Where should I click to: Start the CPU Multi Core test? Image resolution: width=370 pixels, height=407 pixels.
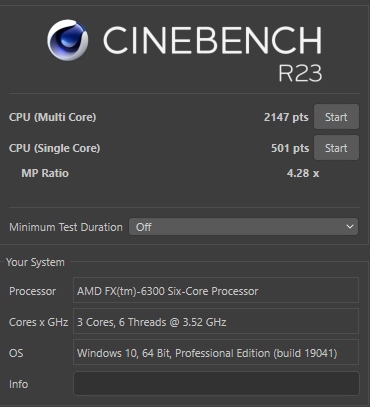click(x=336, y=117)
